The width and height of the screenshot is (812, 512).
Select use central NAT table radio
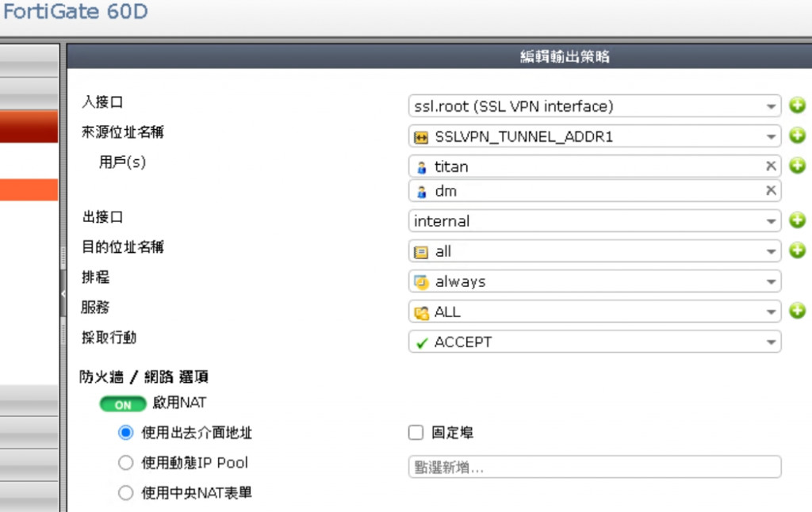pyautogui.click(x=126, y=492)
